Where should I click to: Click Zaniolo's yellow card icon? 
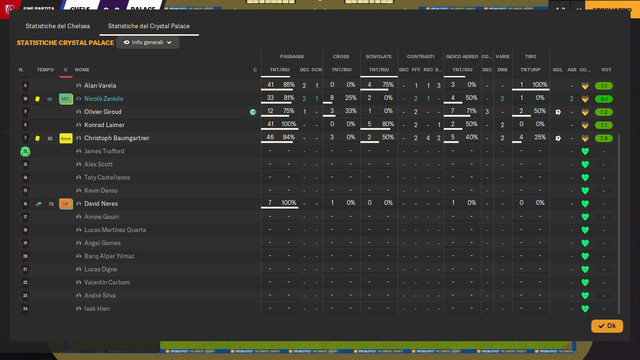[37, 99]
